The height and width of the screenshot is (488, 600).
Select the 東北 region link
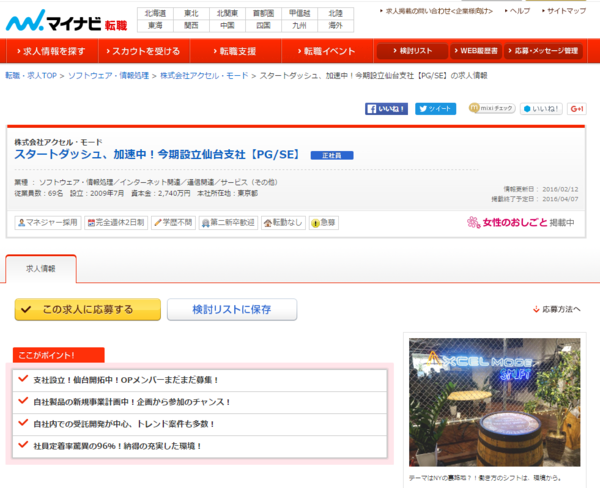[x=191, y=13]
